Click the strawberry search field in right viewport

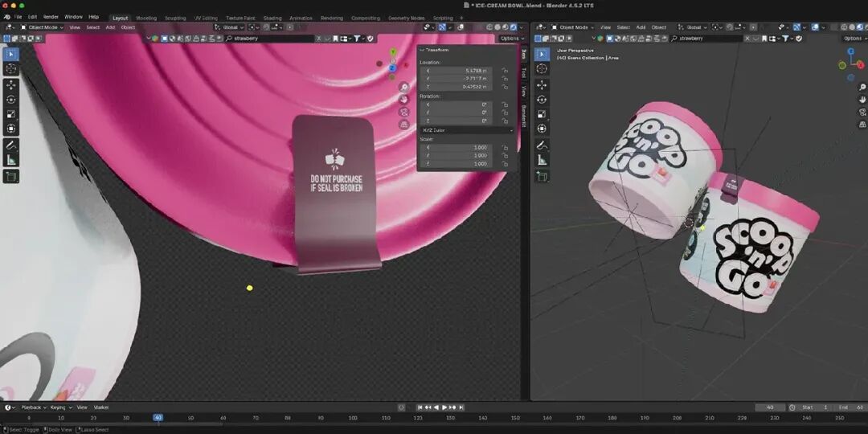pyautogui.click(x=706, y=39)
